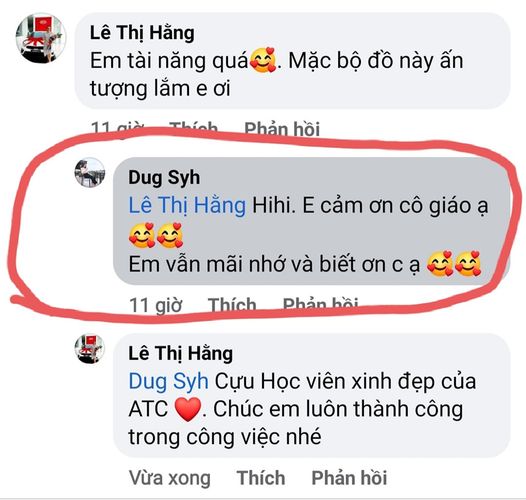This screenshot has height=500, width=526.
Task: Click the red heart emoji after ATC
Action: point(188,409)
